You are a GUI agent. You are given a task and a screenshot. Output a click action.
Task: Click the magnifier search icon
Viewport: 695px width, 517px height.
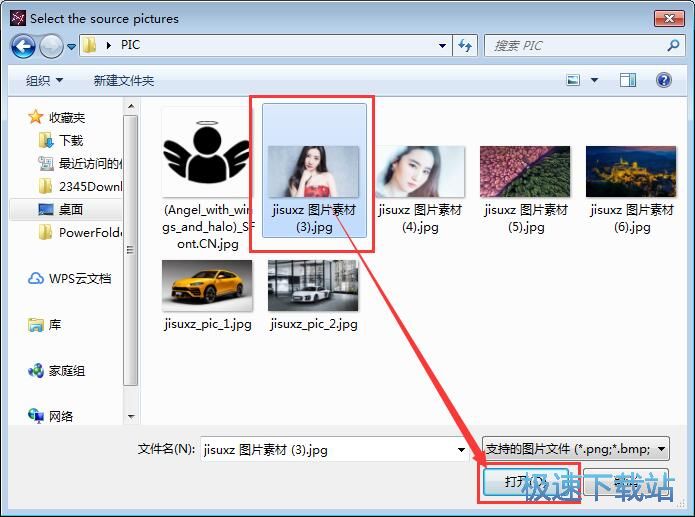(673, 45)
